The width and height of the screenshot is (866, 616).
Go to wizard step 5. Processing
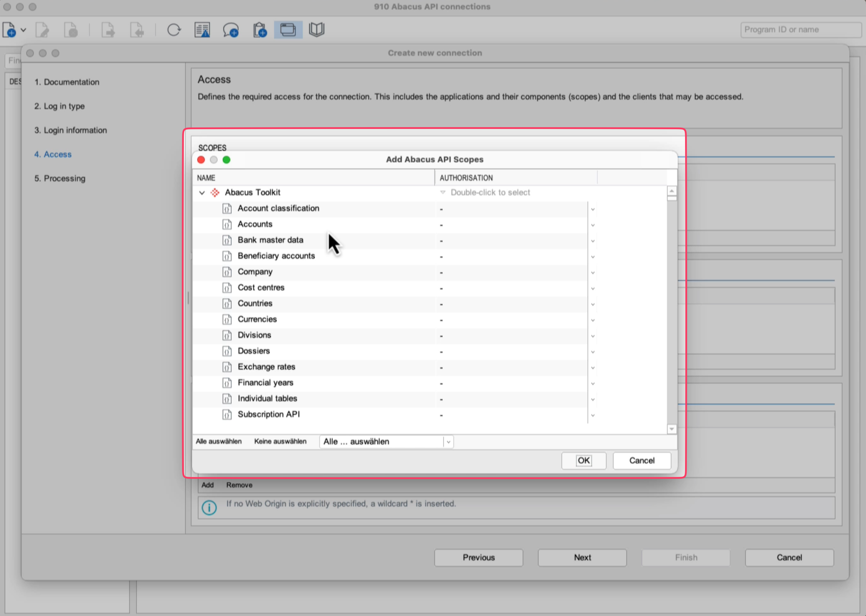(60, 178)
